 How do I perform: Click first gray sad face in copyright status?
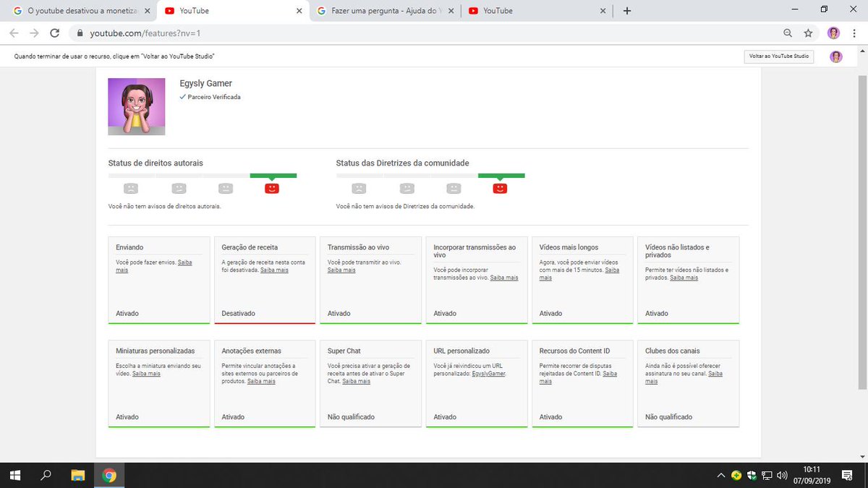130,188
